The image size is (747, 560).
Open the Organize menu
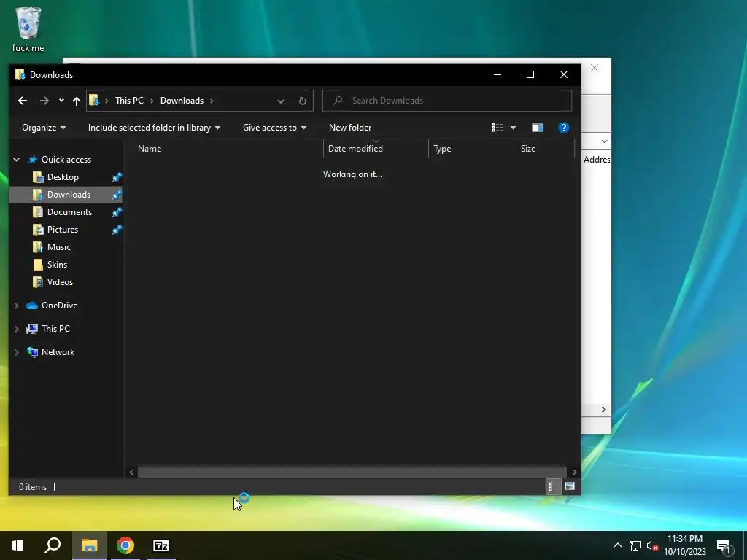click(44, 128)
